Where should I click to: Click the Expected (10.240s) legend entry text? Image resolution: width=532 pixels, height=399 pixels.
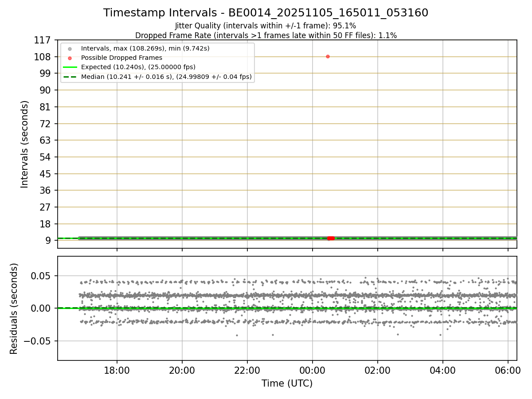(x=139, y=67)
